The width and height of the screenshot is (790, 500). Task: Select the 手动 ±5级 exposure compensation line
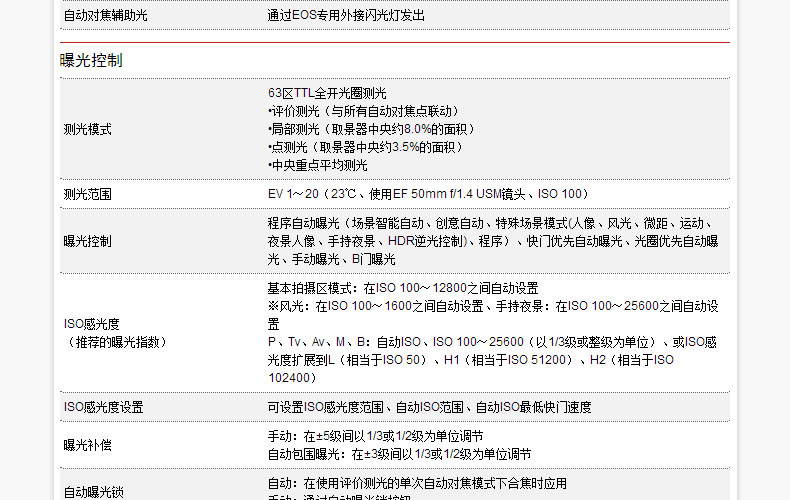[375, 436]
